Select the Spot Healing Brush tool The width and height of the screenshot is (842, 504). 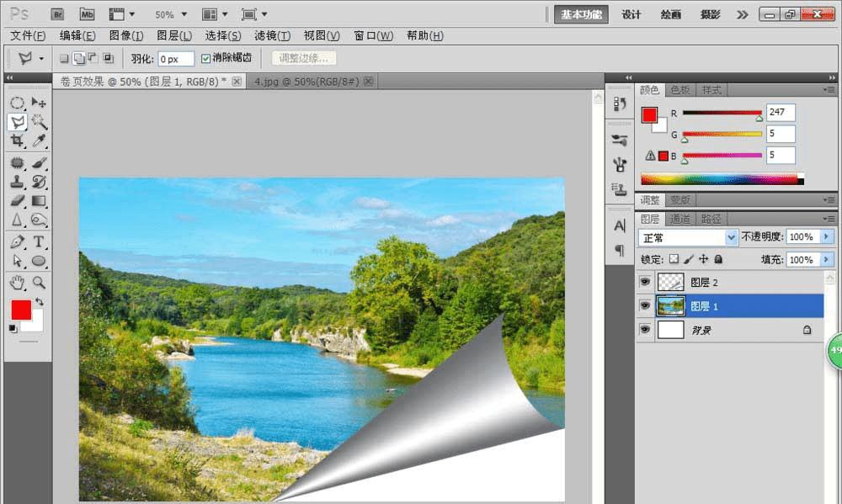[17, 162]
